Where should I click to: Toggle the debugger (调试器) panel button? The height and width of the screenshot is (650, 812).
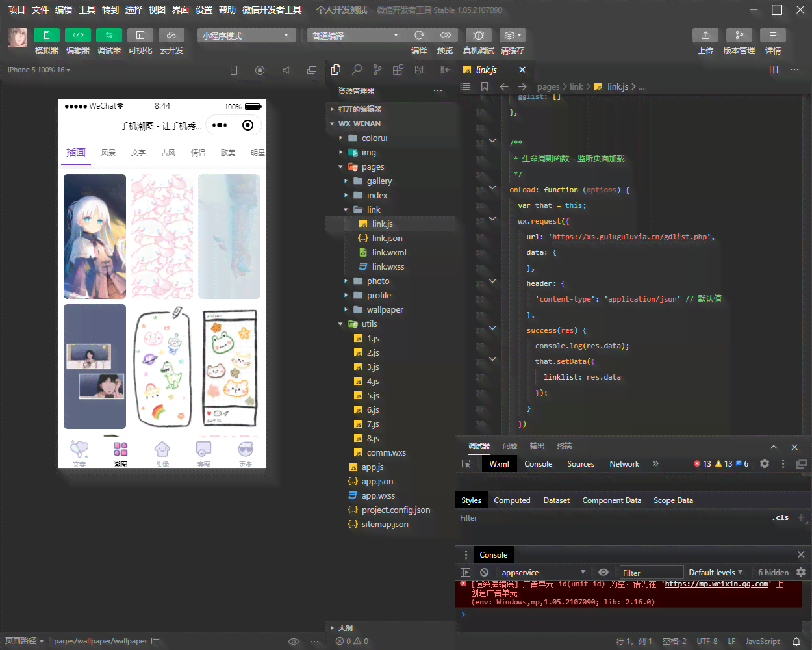pos(109,35)
